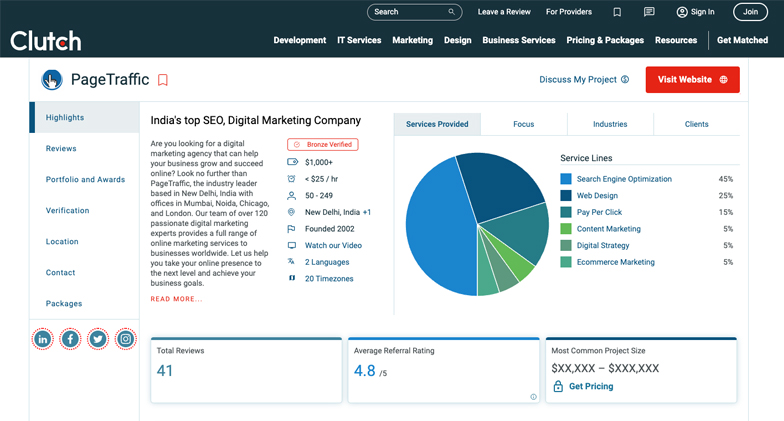Click the Search Engine Optimization color swatch

coord(566,178)
